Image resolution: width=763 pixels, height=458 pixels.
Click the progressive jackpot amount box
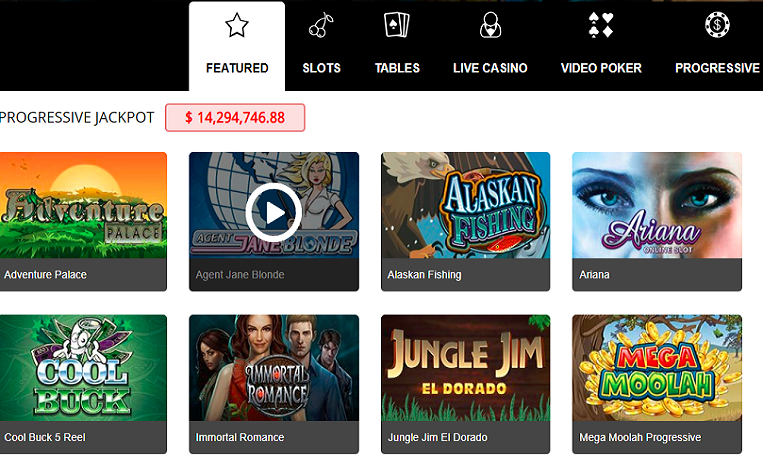tap(235, 117)
